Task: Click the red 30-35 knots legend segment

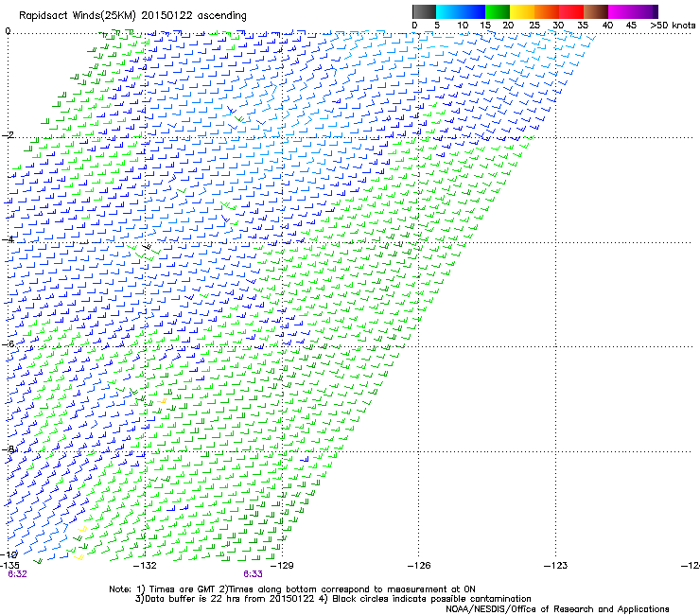Action: pos(571,11)
